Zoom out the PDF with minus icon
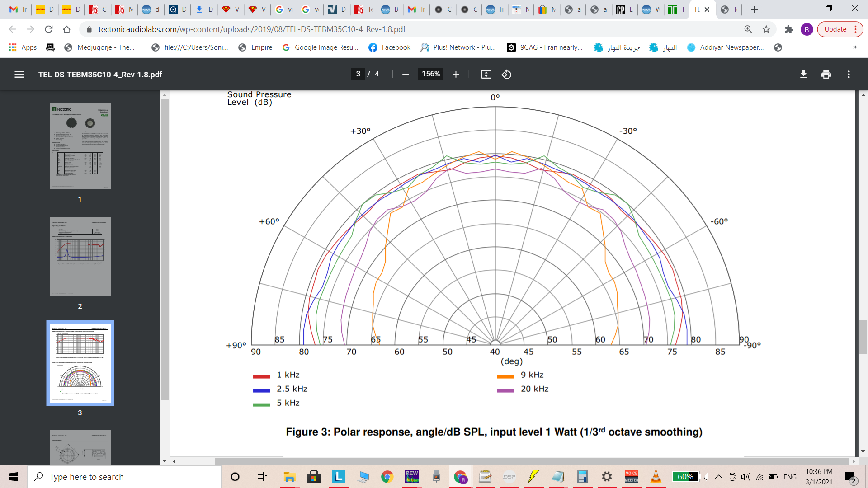The height and width of the screenshot is (488, 868). point(406,75)
